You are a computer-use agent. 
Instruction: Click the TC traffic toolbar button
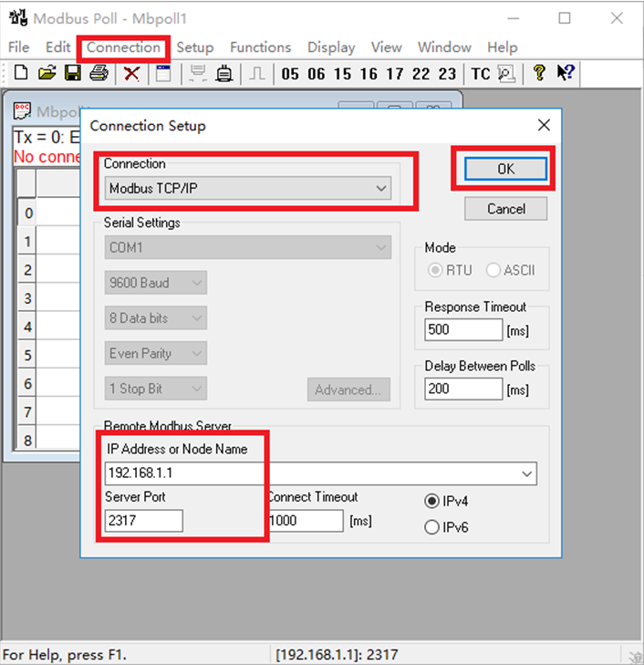point(480,75)
